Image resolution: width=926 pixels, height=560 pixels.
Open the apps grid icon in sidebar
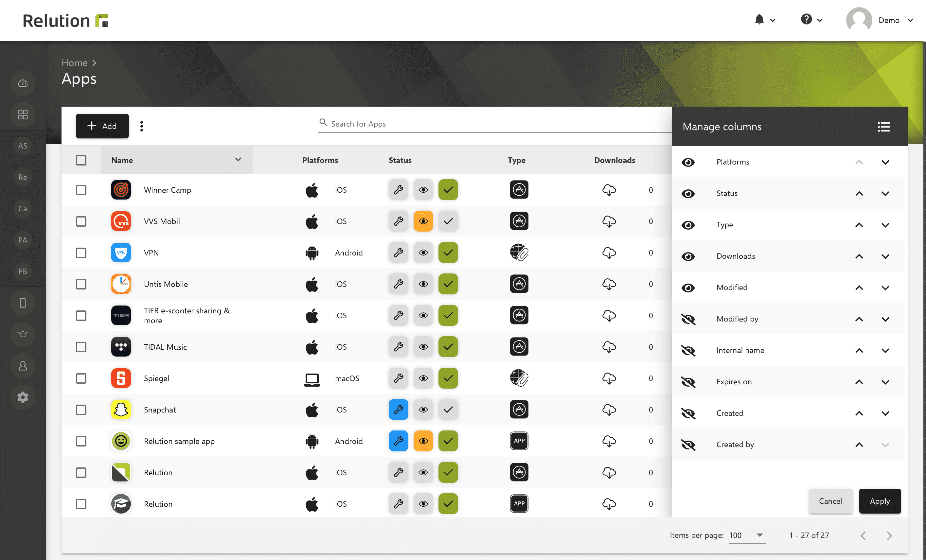[23, 114]
